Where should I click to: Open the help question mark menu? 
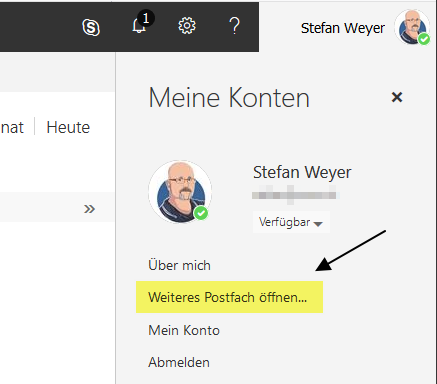(235, 26)
